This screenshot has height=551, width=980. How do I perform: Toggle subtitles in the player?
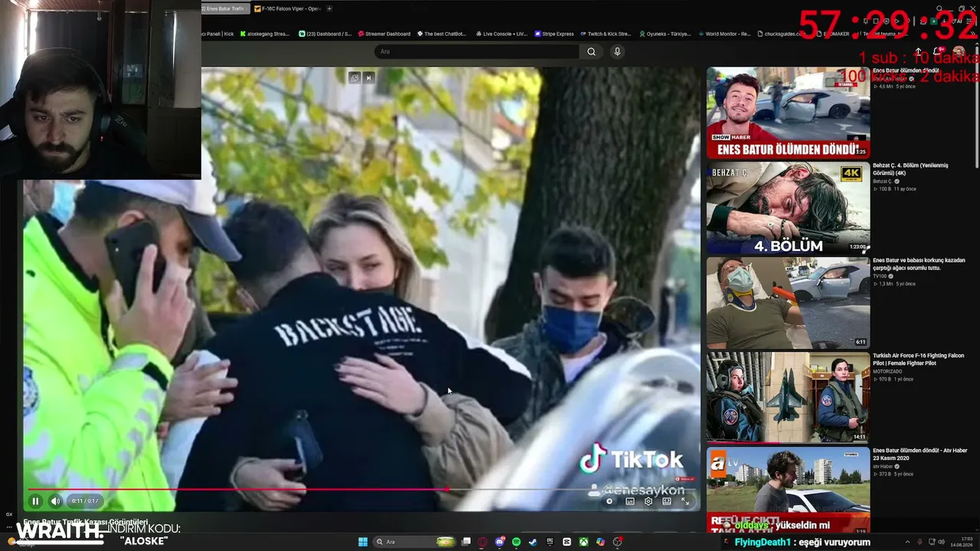click(x=630, y=501)
